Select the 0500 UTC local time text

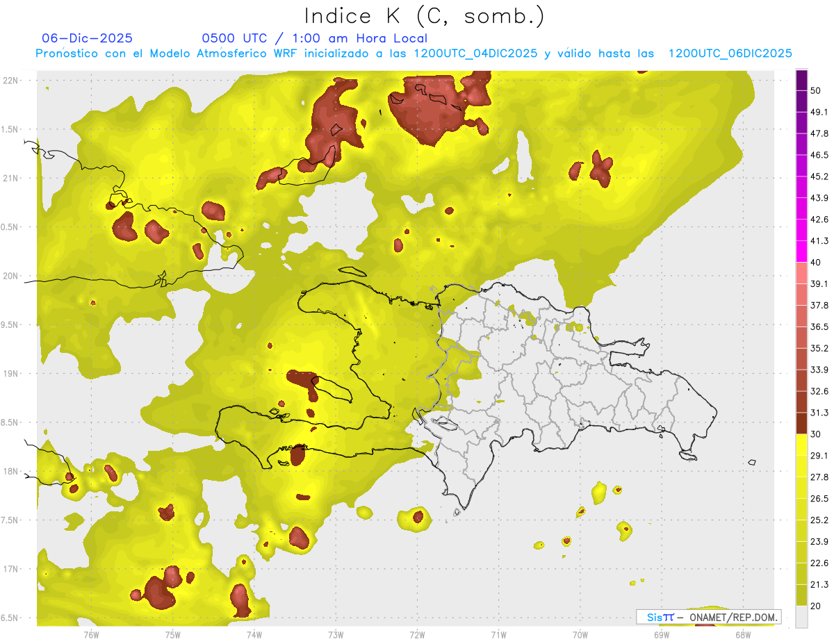tap(314, 38)
